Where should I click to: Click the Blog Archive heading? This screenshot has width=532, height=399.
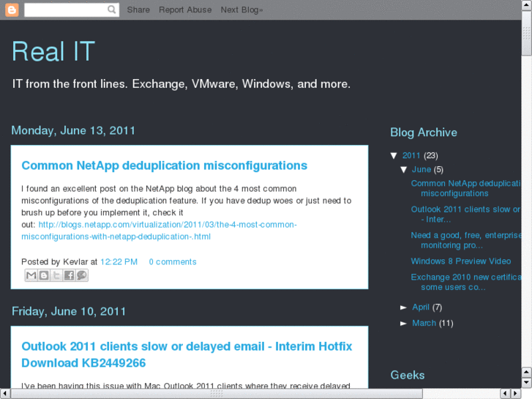424,133
